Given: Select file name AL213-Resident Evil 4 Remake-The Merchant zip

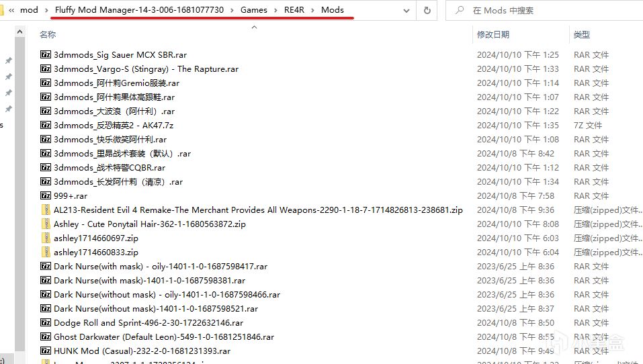Looking at the screenshot, I should [259, 210].
